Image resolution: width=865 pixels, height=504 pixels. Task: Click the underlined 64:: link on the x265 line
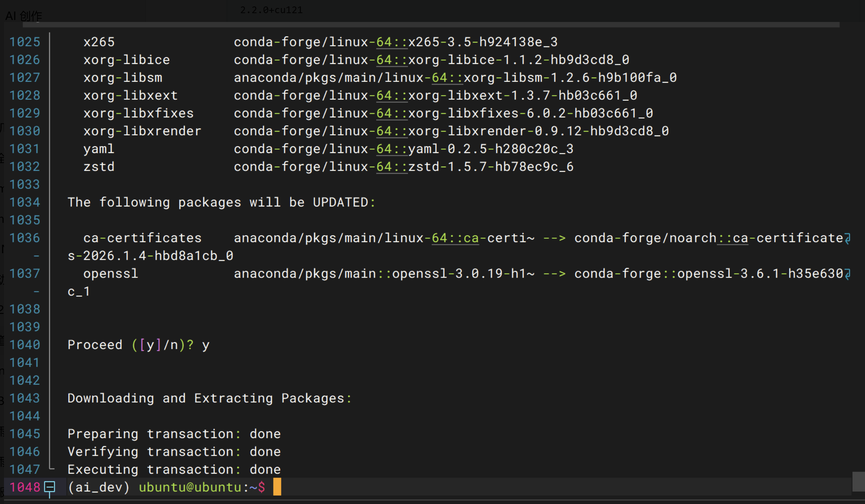(391, 42)
